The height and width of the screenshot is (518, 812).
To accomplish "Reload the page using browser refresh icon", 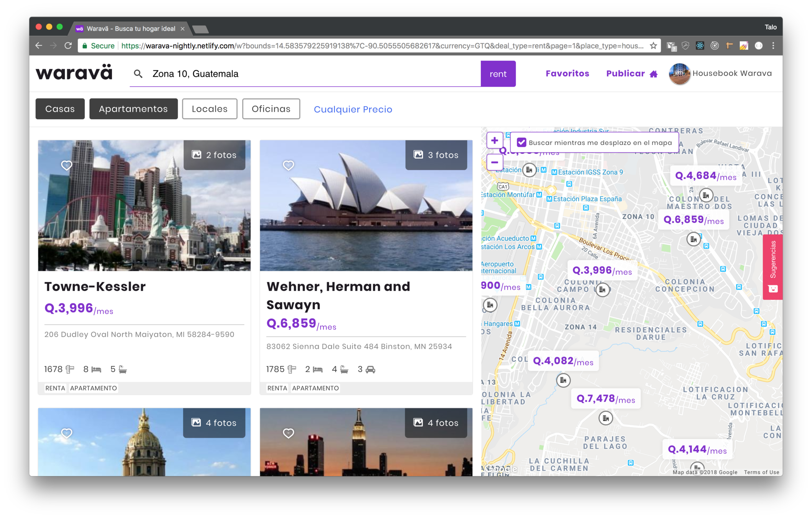I will [x=68, y=46].
